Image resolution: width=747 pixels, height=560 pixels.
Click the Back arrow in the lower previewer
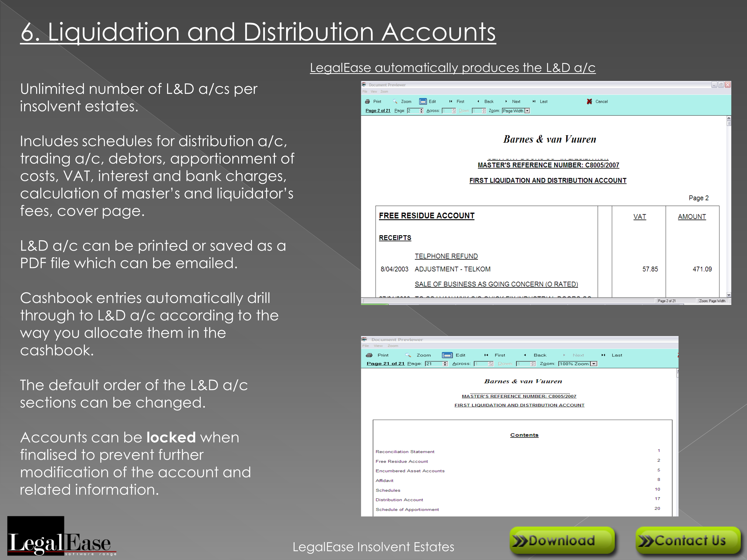tap(525, 355)
